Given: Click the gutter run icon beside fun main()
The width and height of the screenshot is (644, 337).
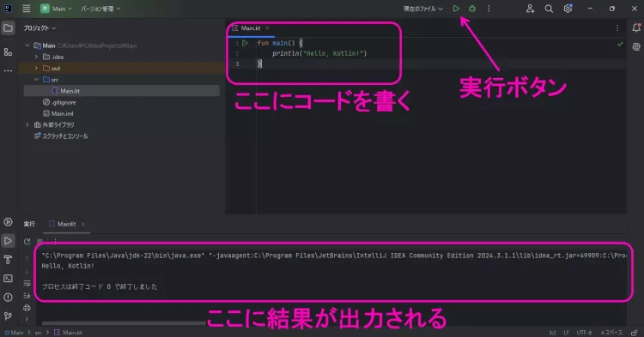Looking at the screenshot, I should 246,43.
